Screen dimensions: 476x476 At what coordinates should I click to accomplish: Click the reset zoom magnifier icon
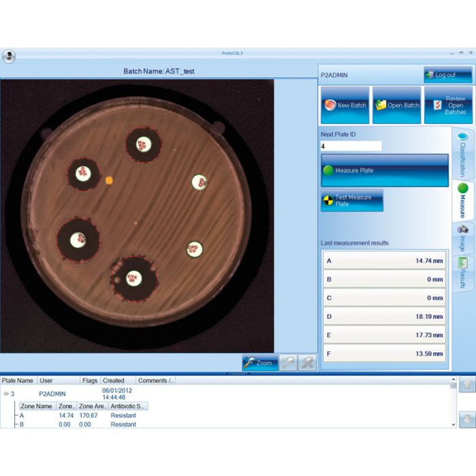coord(307,362)
